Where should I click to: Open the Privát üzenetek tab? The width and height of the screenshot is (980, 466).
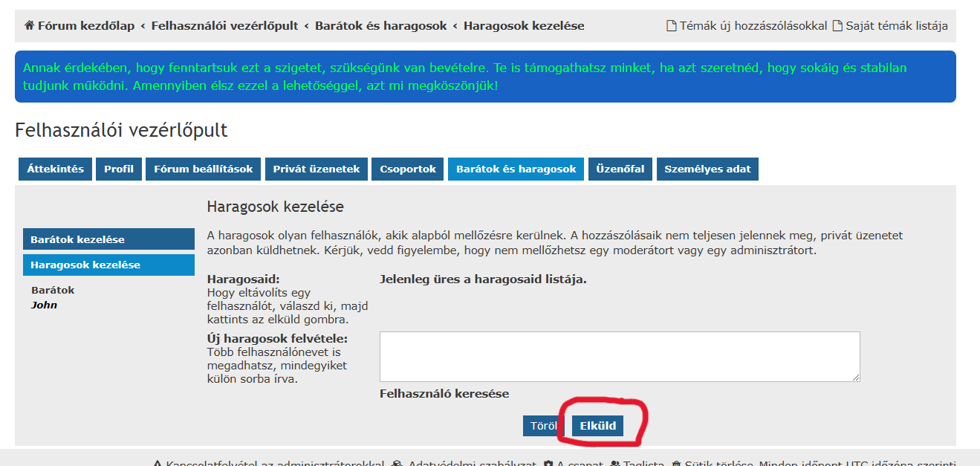coord(317,169)
